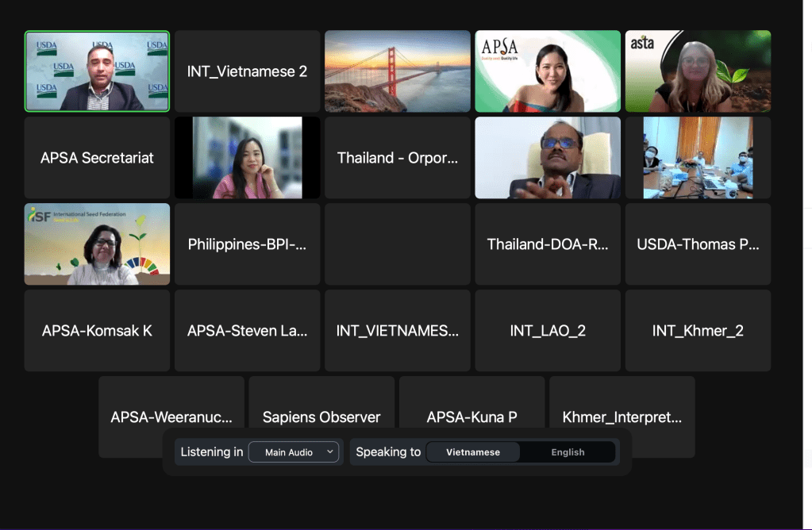
Task: Open the Main Audio listening dropdown
Action: (x=294, y=452)
